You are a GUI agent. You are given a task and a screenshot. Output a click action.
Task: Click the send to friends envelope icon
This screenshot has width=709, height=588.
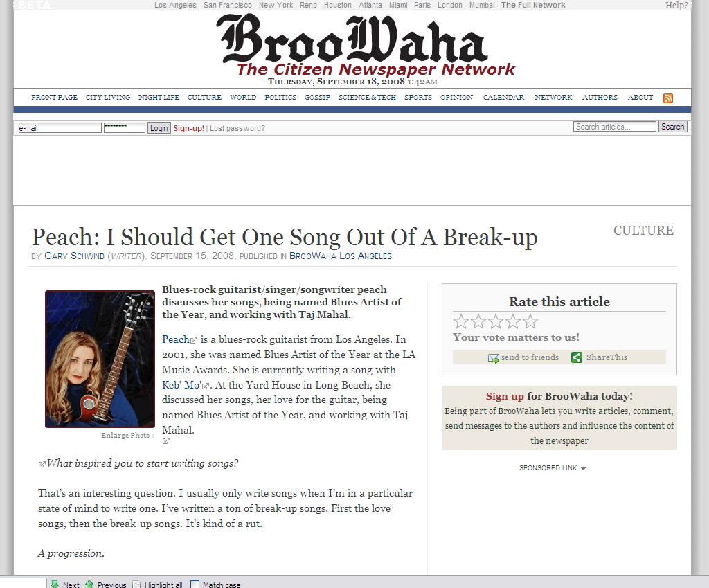click(x=493, y=358)
